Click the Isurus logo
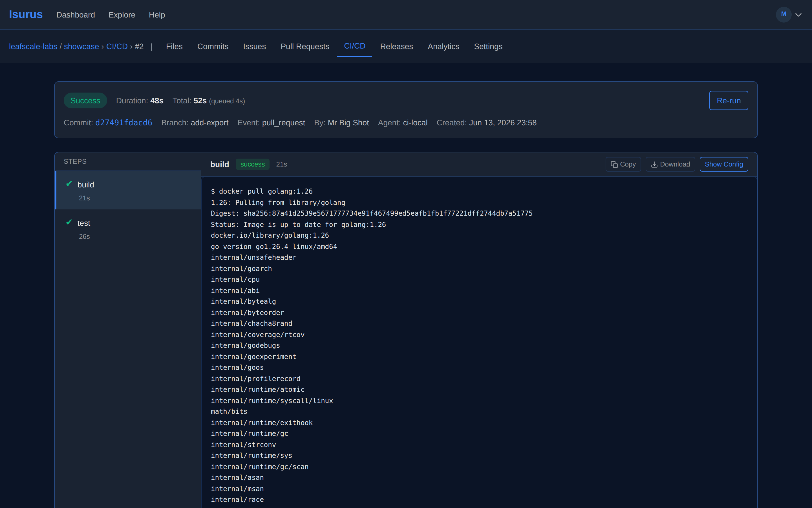The height and width of the screenshot is (508, 812). [25, 14]
